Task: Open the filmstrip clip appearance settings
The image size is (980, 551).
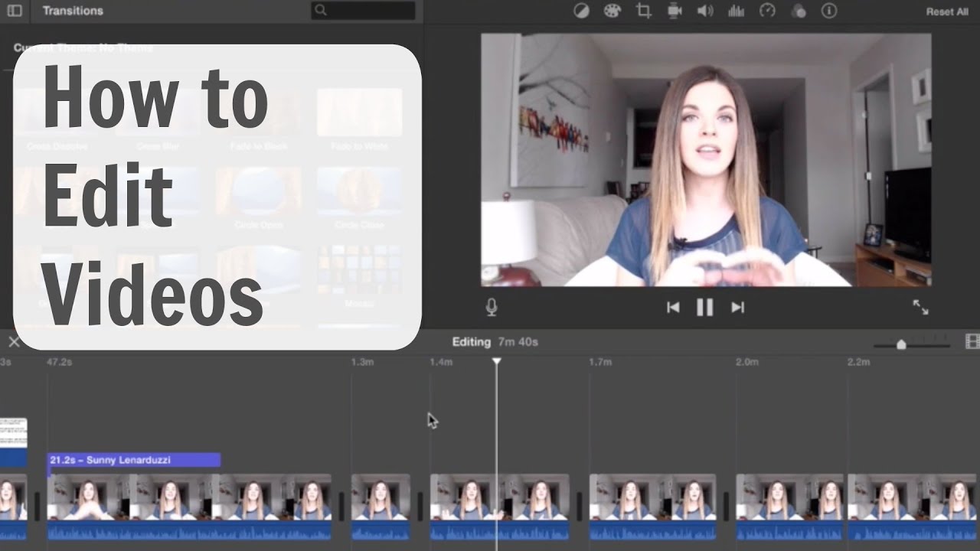Action: coord(972,341)
